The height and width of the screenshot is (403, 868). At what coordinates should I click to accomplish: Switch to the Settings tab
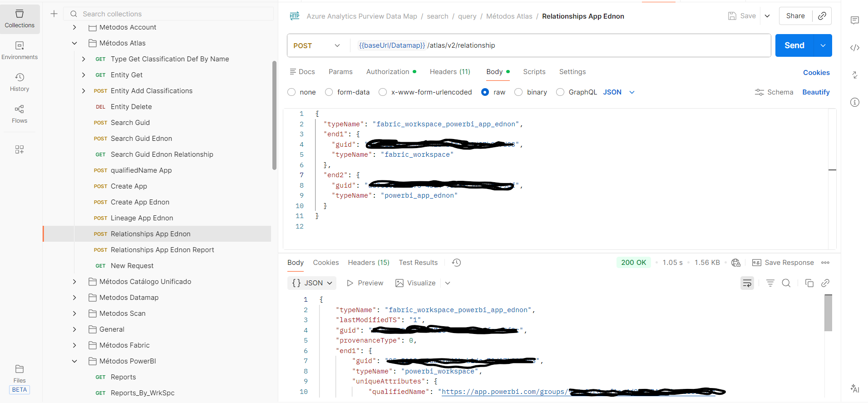(x=572, y=72)
